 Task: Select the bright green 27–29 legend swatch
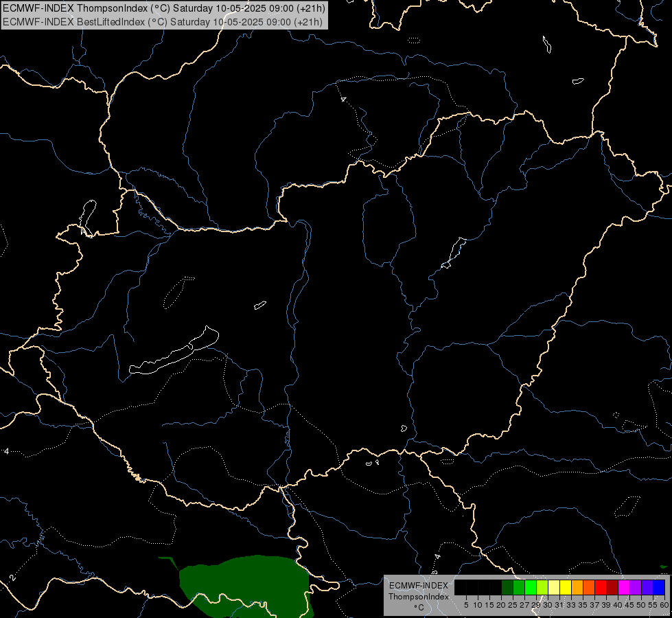531,587
